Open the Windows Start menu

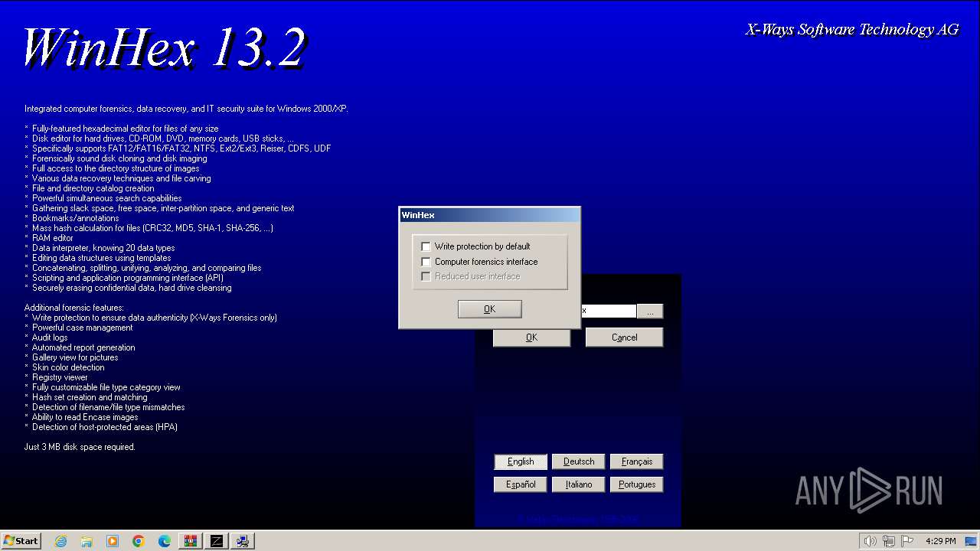click(x=21, y=541)
